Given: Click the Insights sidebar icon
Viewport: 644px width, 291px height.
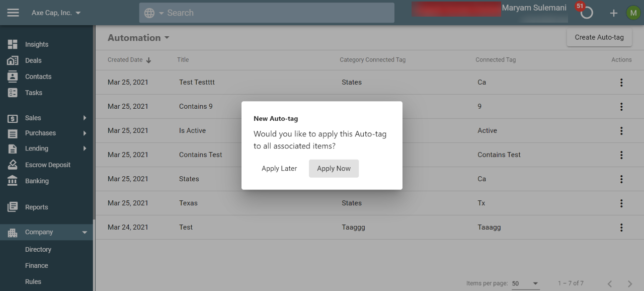Looking at the screenshot, I should click(x=13, y=44).
